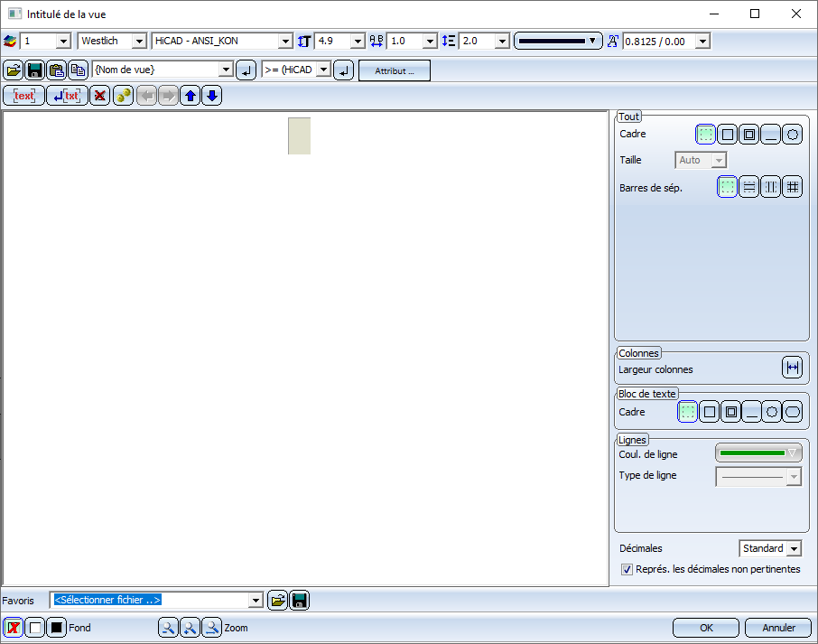This screenshot has height=644, width=818.
Task: Click the blue up arrow icon
Action: point(190,96)
